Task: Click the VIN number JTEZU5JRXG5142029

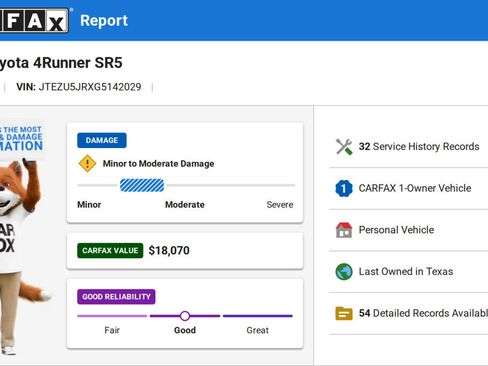Action: point(90,87)
